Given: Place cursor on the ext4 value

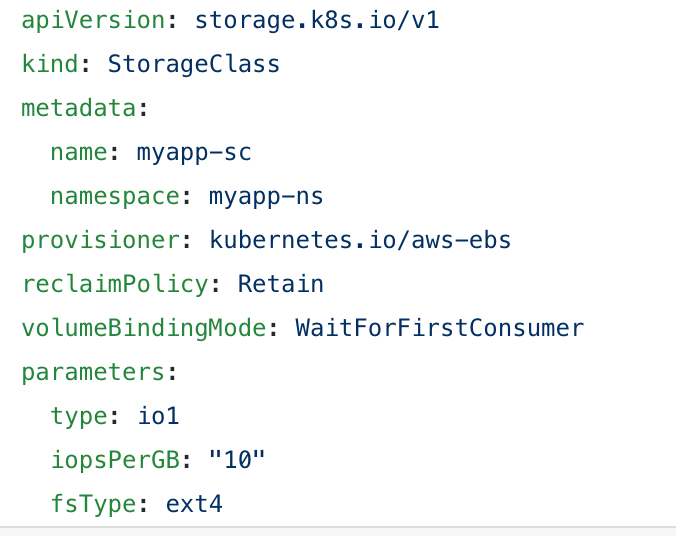Looking at the screenshot, I should pyautogui.click(x=194, y=503).
